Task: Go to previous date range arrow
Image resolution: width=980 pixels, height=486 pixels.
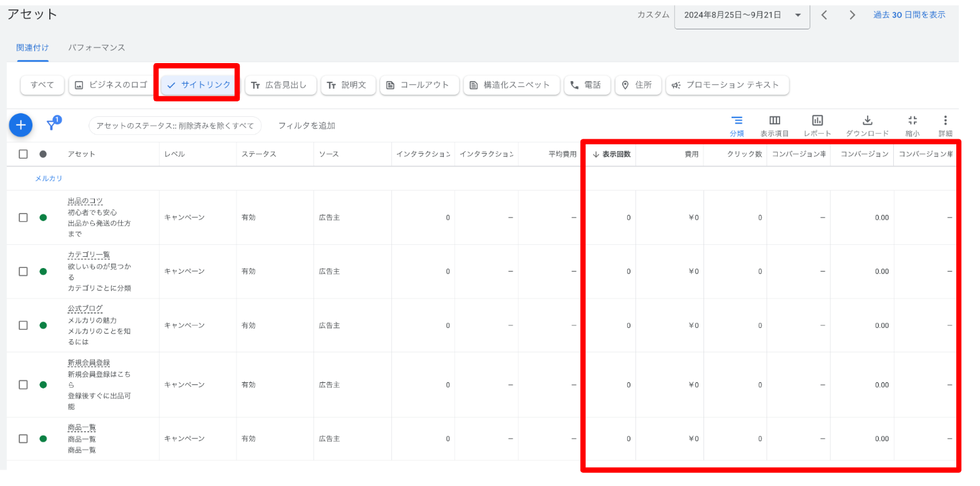Action: pyautogui.click(x=824, y=15)
